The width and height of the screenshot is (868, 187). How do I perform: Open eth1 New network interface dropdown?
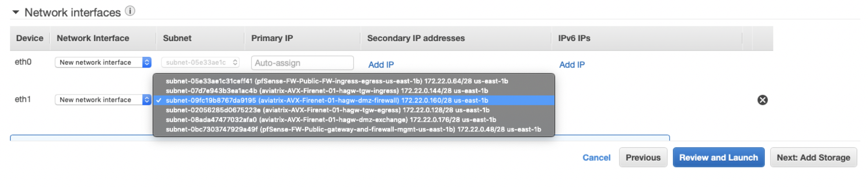103,100
